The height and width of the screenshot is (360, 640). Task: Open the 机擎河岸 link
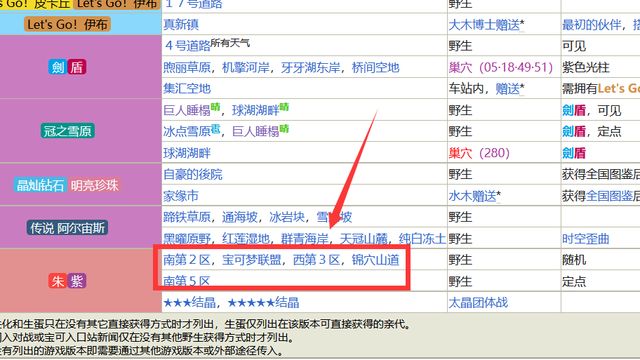pos(246,67)
